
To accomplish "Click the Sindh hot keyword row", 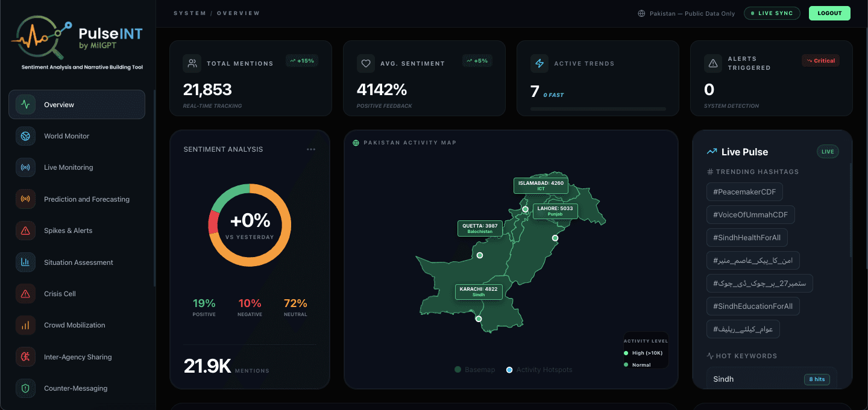I will pos(772,379).
